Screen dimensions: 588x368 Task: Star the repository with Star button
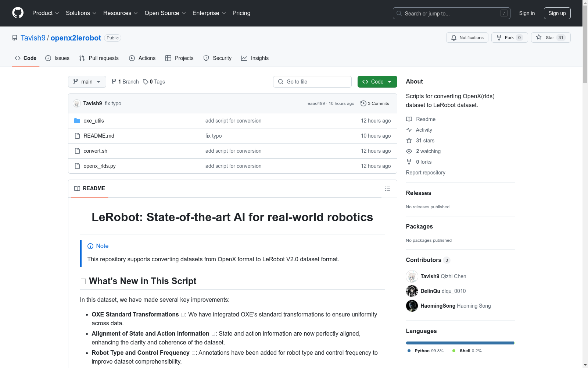pos(551,38)
